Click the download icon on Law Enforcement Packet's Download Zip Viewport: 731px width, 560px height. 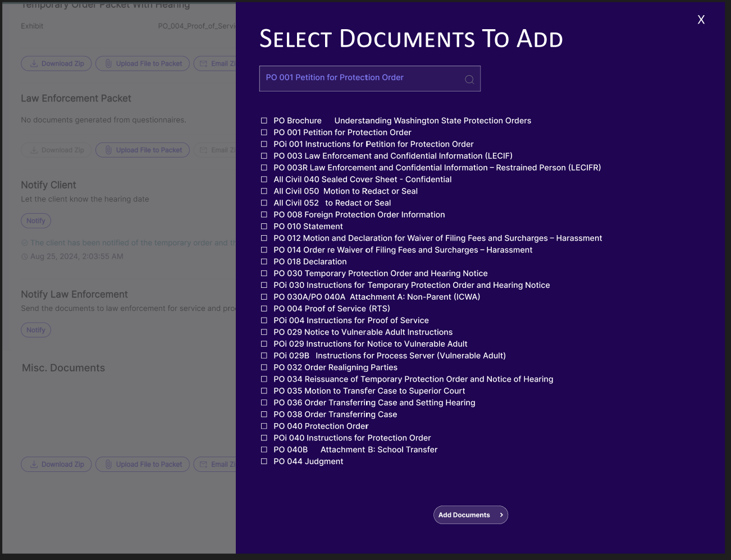click(35, 150)
